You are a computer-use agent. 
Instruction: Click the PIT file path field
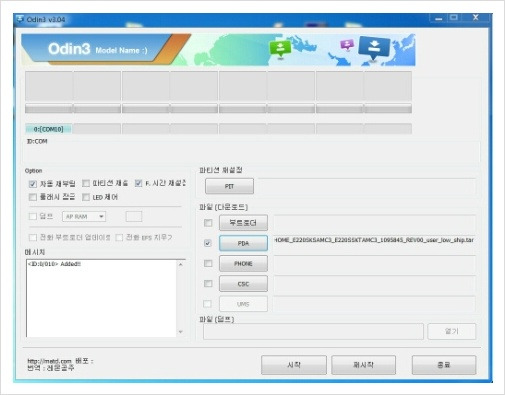(367, 186)
